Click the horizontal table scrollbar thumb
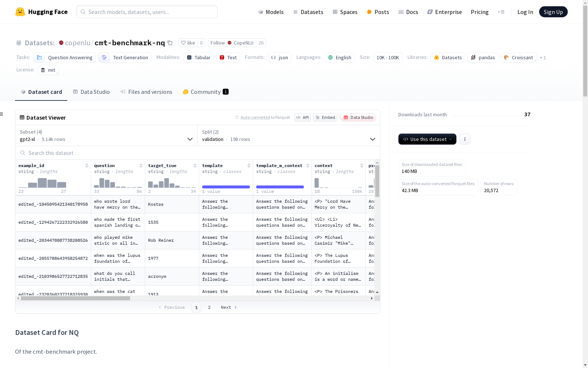The height and width of the screenshot is (368, 588). pos(75,298)
